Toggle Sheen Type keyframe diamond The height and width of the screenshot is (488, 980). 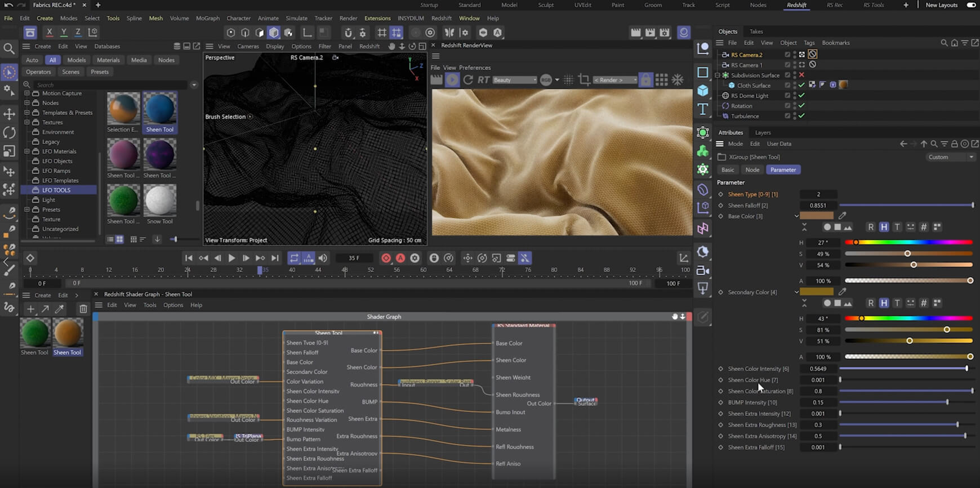point(720,194)
